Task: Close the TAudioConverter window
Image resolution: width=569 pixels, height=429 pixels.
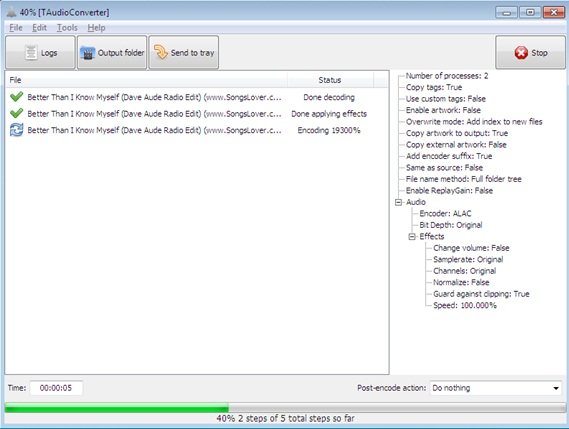Action: 553,12
